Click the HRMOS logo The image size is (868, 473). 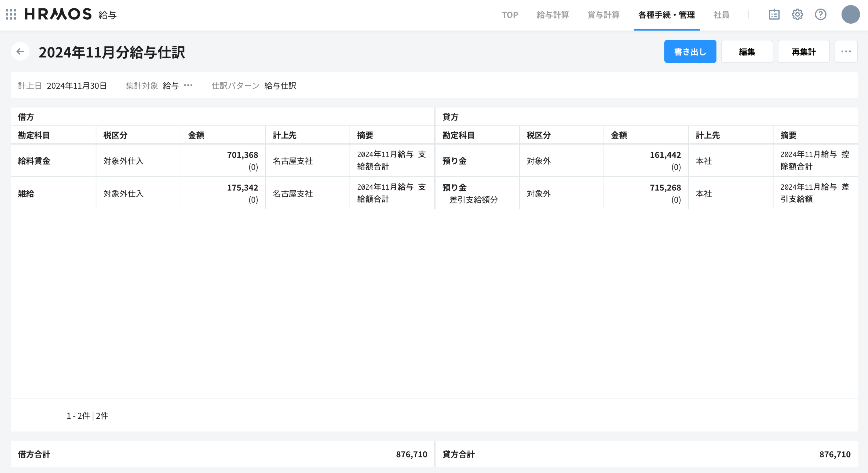coord(58,14)
